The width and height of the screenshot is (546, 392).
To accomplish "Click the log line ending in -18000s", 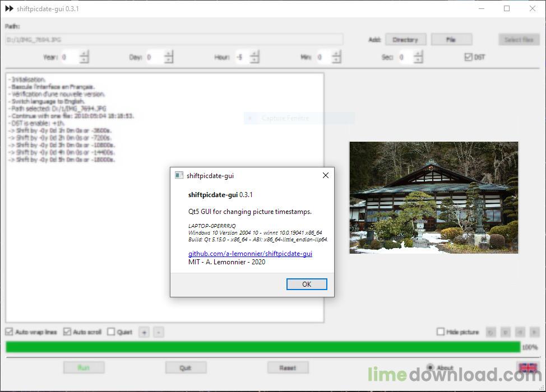I will coord(62,160).
